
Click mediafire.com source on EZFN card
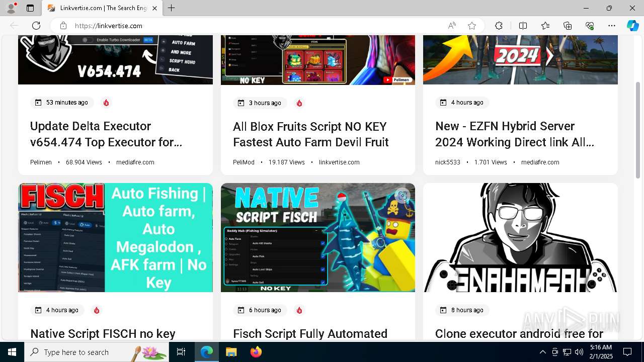540,162
